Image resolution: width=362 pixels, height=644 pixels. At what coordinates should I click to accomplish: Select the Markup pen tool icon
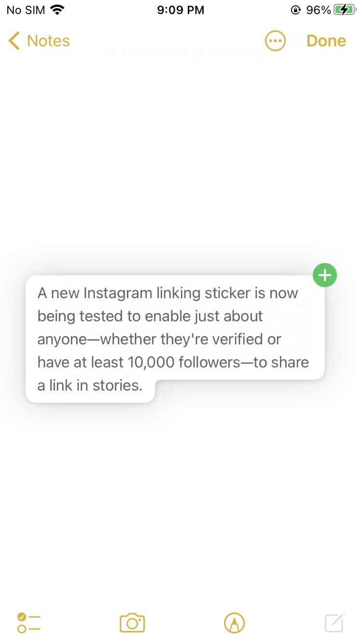pos(235,623)
